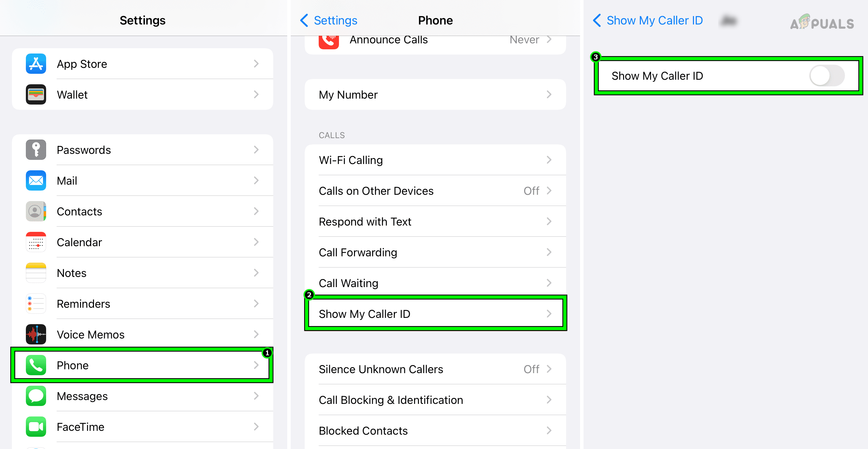Click the Voice Memos waveform icon
This screenshot has height=449, width=868.
36,334
